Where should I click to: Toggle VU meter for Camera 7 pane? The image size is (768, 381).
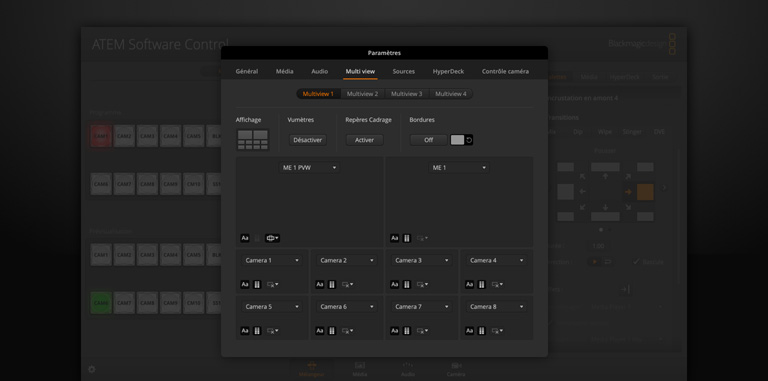[x=407, y=331]
